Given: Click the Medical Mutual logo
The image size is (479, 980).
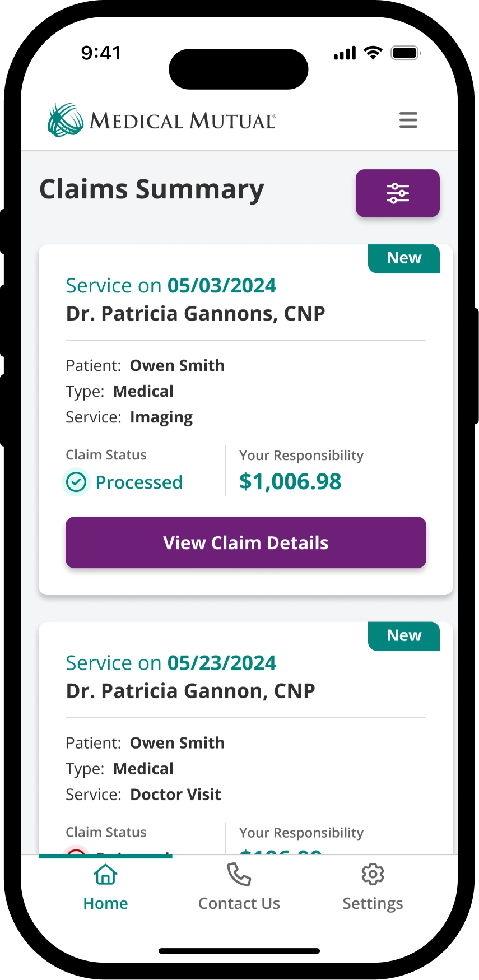Looking at the screenshot, I should [x=162, y=120].
